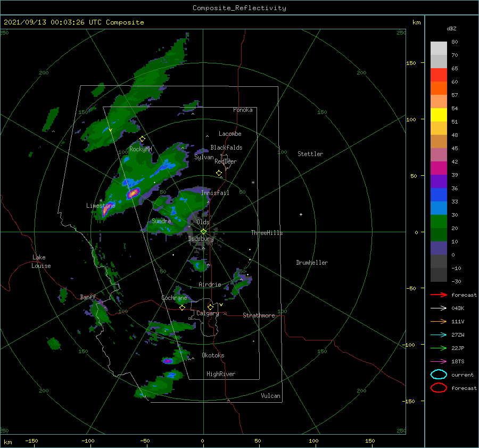Screen dimensions: 479x448
Task: Click the yellow diamond marker below Cochrane
Action: [182, 308]
